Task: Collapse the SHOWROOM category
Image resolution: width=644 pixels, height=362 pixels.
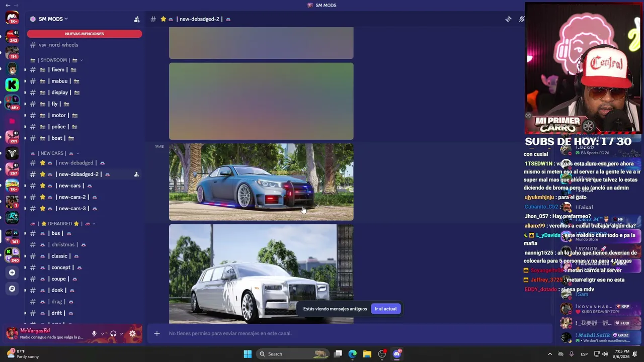Action: 57,60
